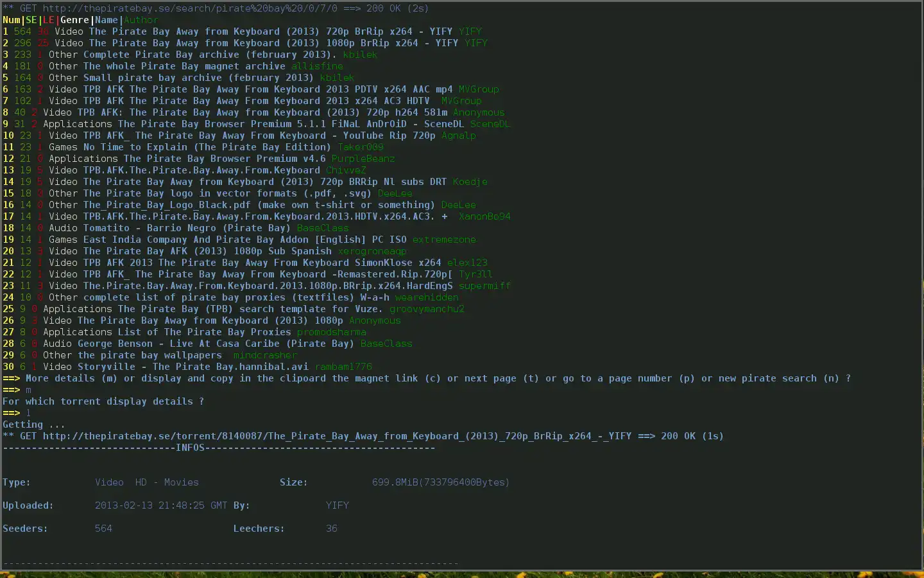Viewport: 924px width, 578px height.
Task: Click the 'INFOS' section header
Action: (x=190, y=448)
